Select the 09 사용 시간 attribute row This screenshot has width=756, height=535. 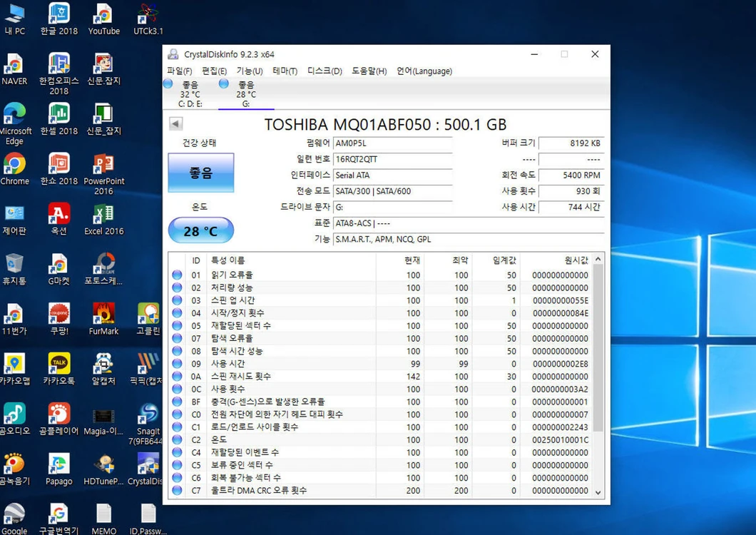pos(380,364)
